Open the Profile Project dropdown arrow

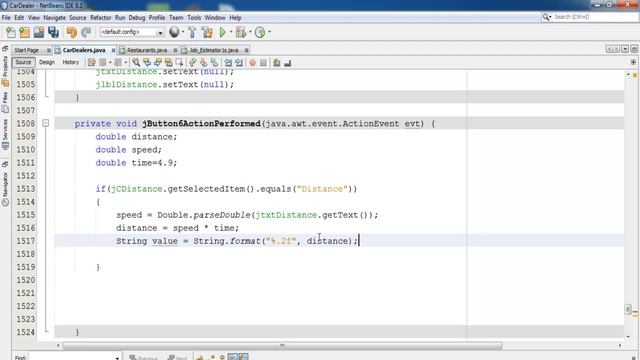click(x=269, y=32)
